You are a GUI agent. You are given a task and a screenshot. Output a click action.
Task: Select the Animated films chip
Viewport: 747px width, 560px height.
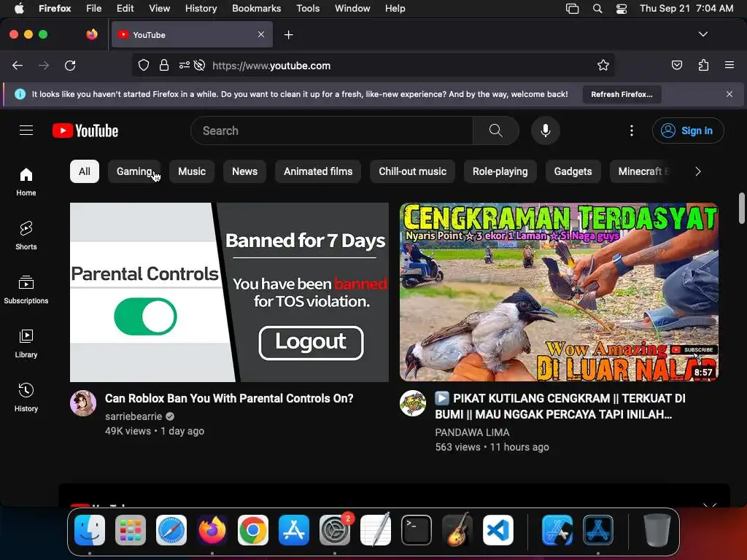coord(318,171)
